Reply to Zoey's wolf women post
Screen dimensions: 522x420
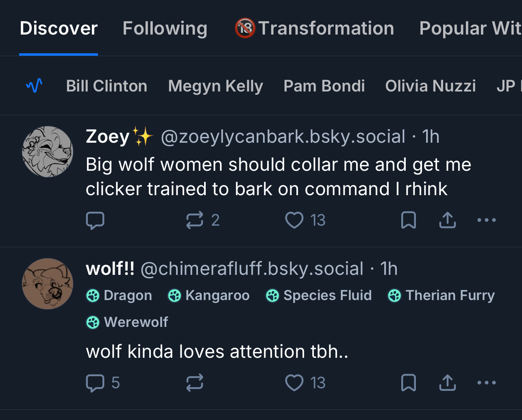pyautogui.click(x=95, y=220)
